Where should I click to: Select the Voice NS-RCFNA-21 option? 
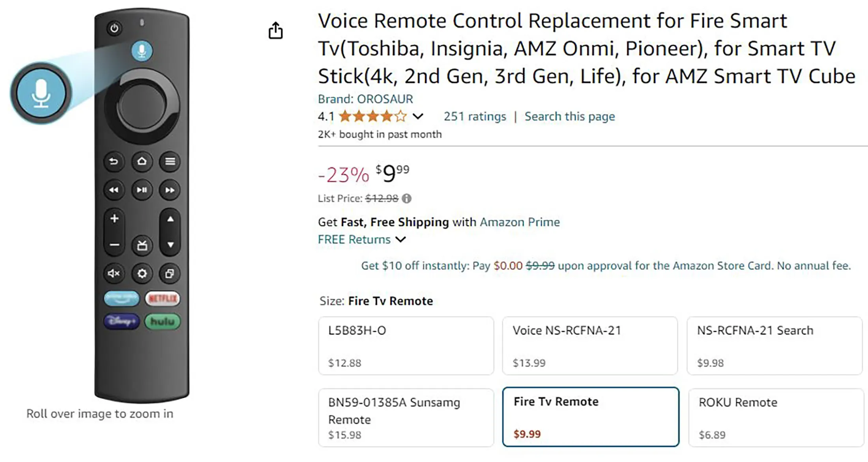point(590,346)
